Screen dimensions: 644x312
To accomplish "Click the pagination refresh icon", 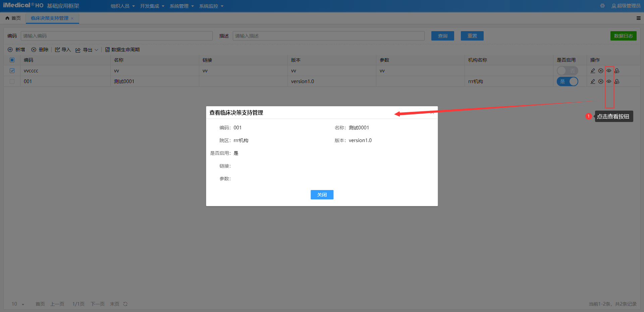I will 125,304.
